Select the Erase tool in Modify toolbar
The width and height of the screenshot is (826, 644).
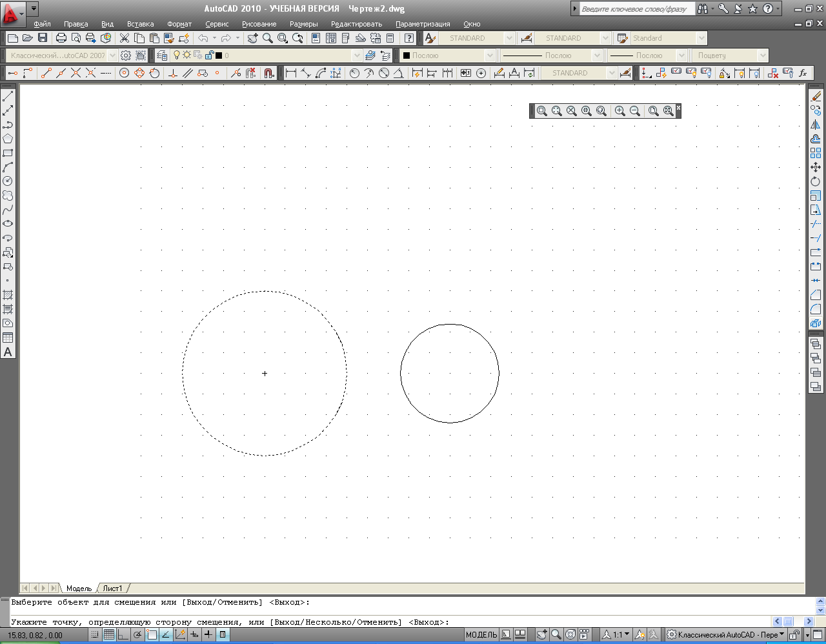pos(816,96)
